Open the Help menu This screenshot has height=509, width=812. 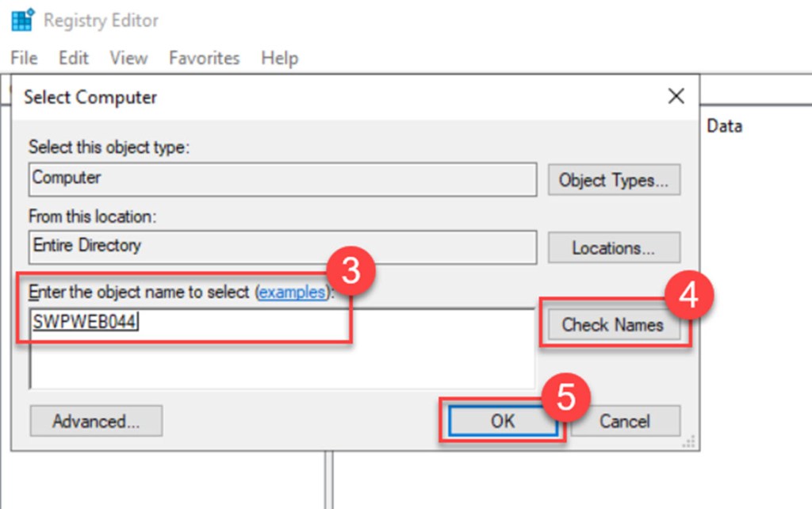(x=279, y=58)
